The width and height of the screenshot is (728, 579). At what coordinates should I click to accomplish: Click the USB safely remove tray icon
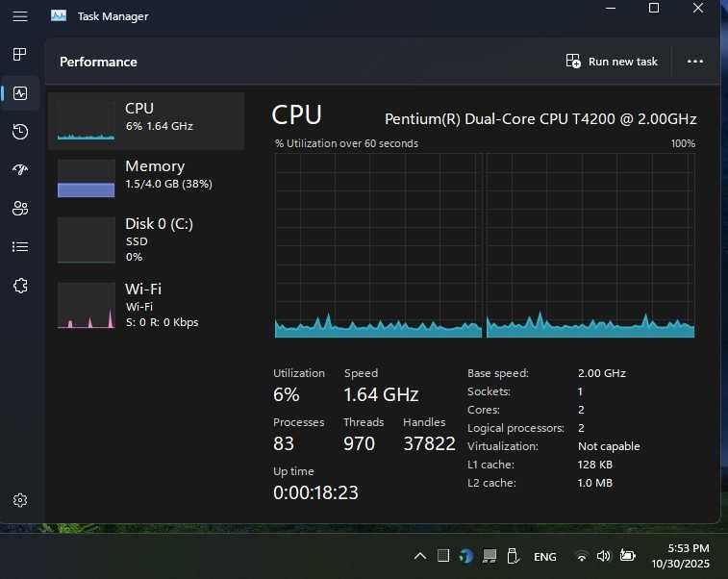pos(513,556)
